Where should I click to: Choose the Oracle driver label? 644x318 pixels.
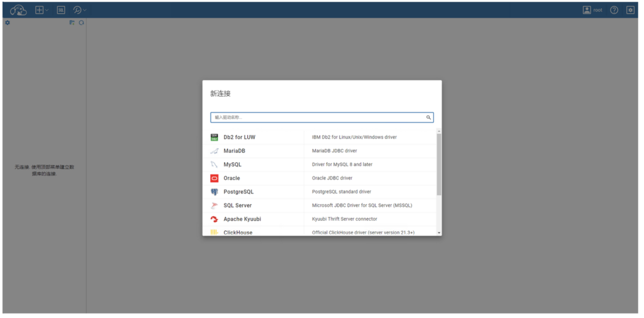point(231,178)
